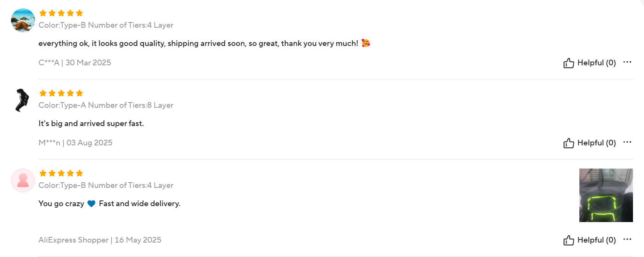Click thumbs-up icon on C***A's review

click(x=568, y=63)
